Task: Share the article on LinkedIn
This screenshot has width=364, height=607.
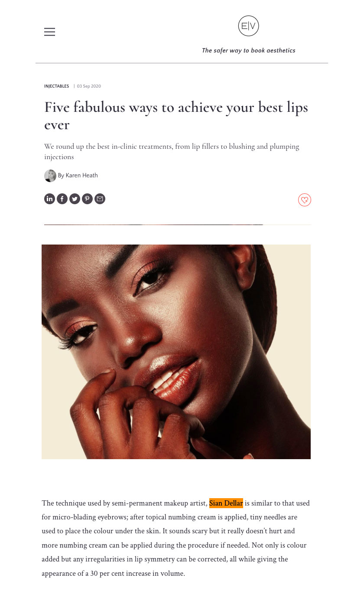Action: [x=49, y=199]
